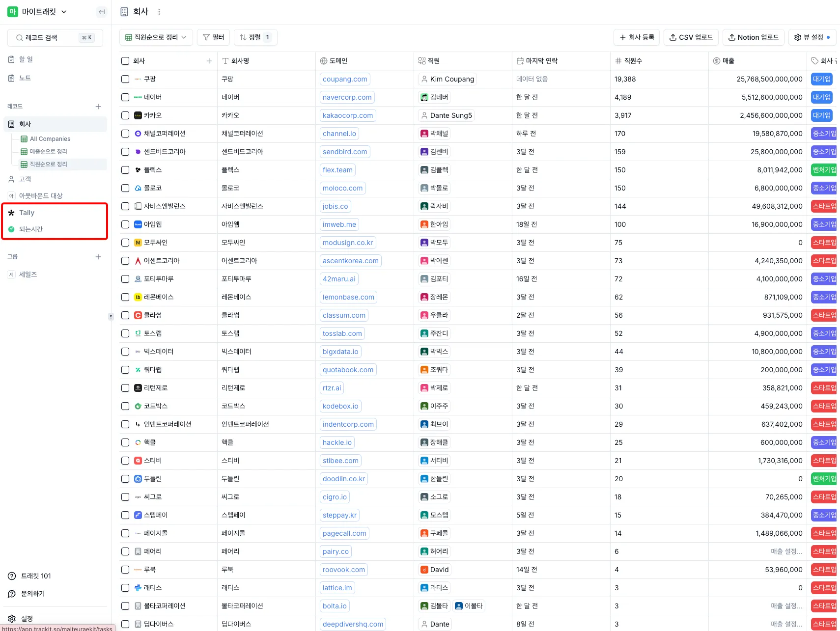The height and width of the screenshot is (631, 840).
Task: Open the 정렬 sort options
Action: click(255, 37)
